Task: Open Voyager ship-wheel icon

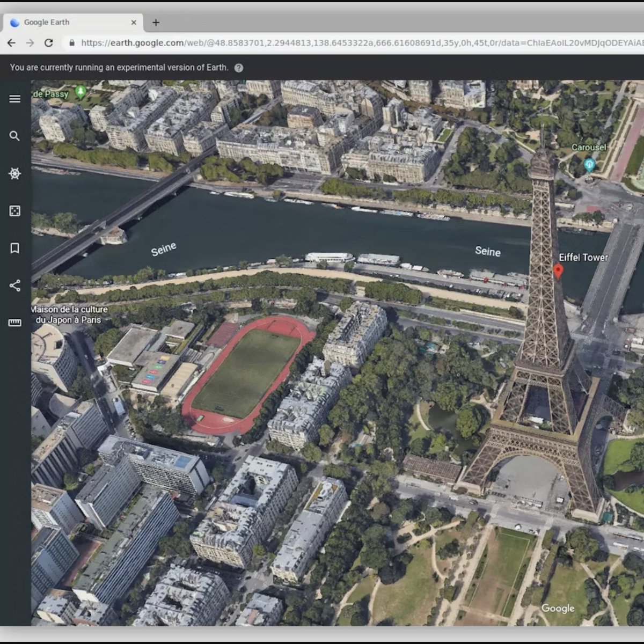Action: (x=15, y=173)
